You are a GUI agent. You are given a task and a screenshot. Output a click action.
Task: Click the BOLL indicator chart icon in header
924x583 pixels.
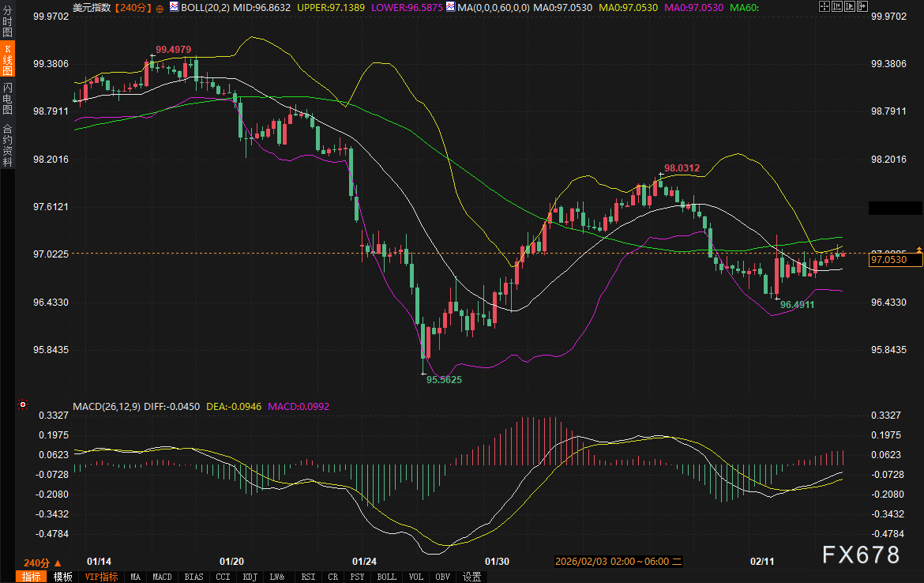[174, 7]
